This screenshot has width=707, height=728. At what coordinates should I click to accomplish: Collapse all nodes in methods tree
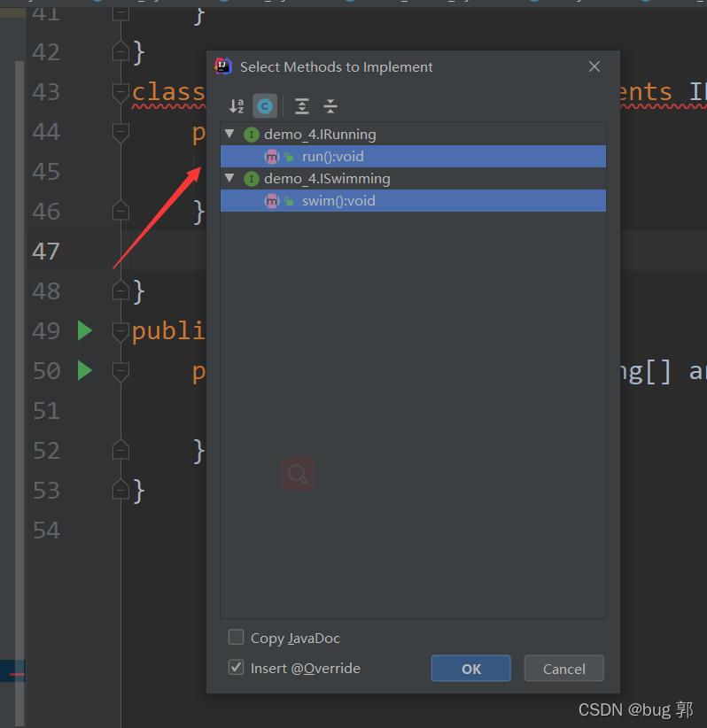point(330,106)
